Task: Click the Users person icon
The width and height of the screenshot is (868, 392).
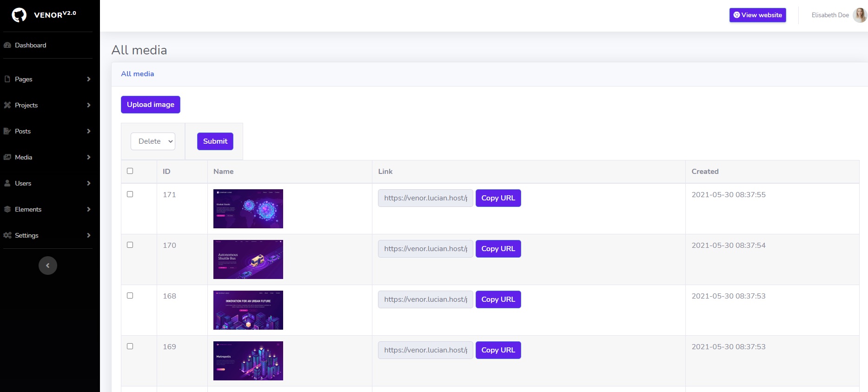Action: point(7,183)
